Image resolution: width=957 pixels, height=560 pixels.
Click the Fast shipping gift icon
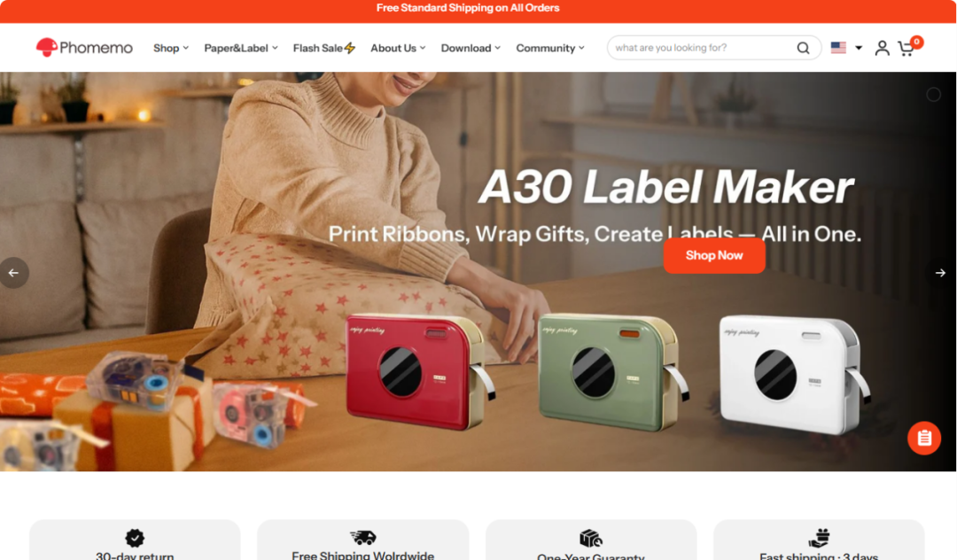tap(819, 538)
